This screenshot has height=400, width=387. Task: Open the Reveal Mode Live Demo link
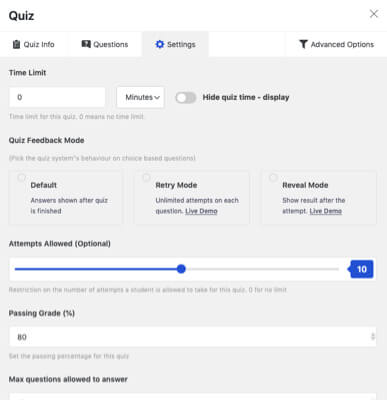coord(326,211)
